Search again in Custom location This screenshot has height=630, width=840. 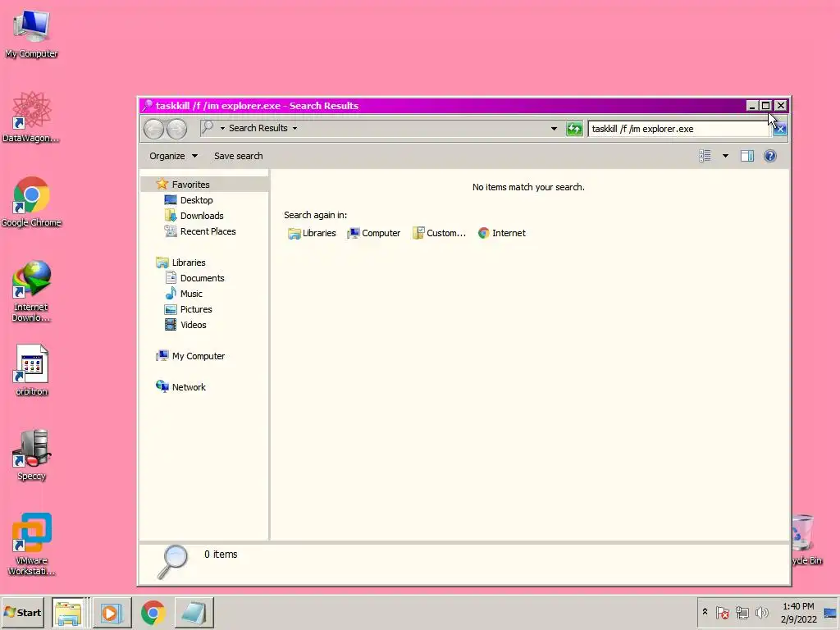point(439,233)
